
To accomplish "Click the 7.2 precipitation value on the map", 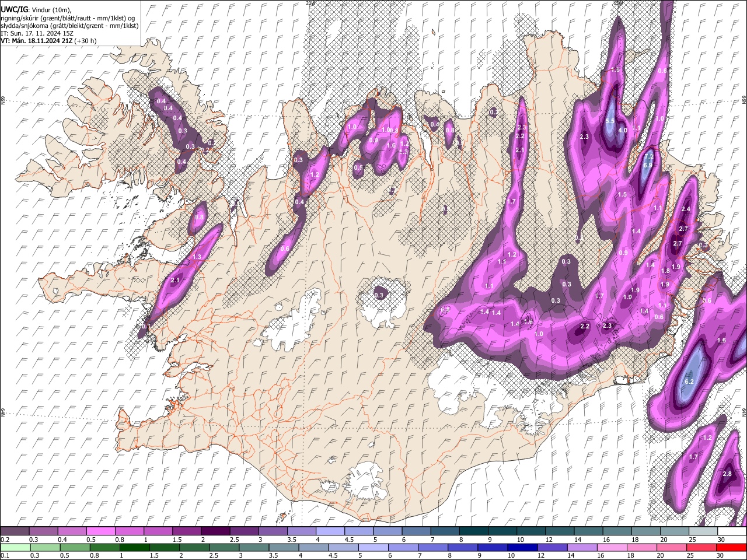I will click(648, 157).
